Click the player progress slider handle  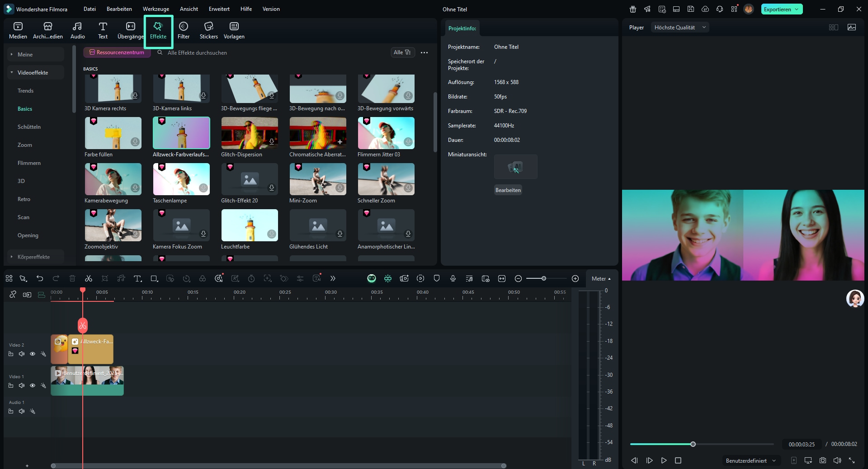point(693,444)
